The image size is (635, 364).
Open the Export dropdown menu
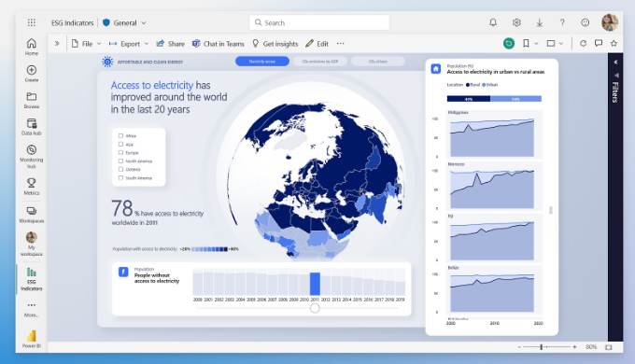tap(129, 44)
